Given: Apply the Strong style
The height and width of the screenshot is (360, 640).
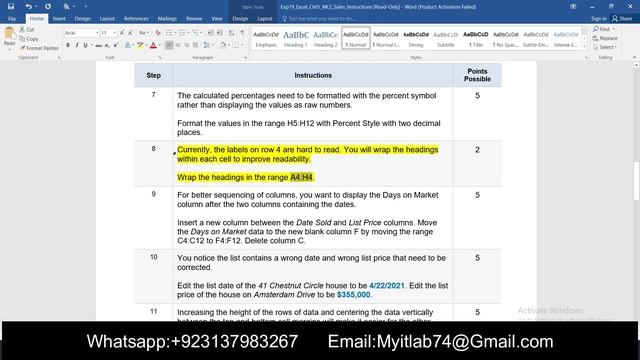Looking at the screenshot, I should click(x=416, y=39).
